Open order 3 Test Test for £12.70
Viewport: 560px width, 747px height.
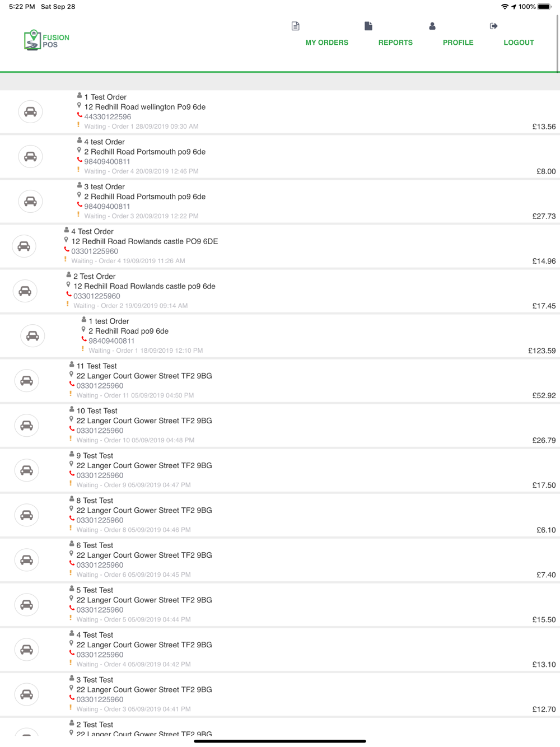point(280,694)
